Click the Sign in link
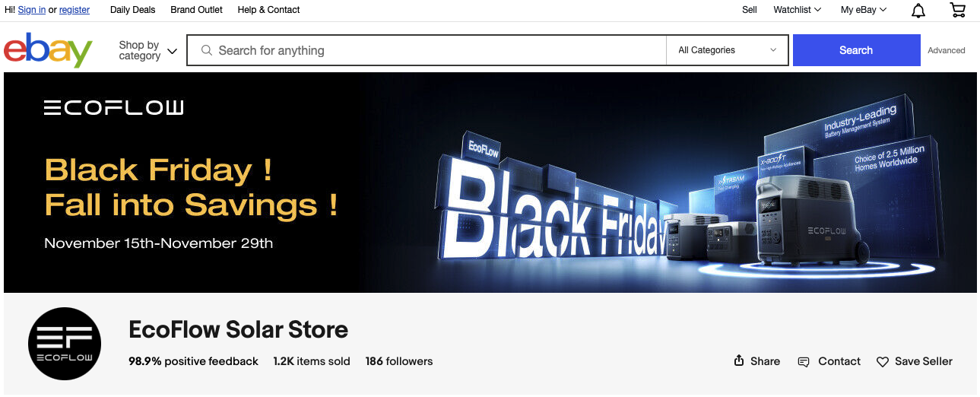Viewport: 980px width, 397px height. 32,10
